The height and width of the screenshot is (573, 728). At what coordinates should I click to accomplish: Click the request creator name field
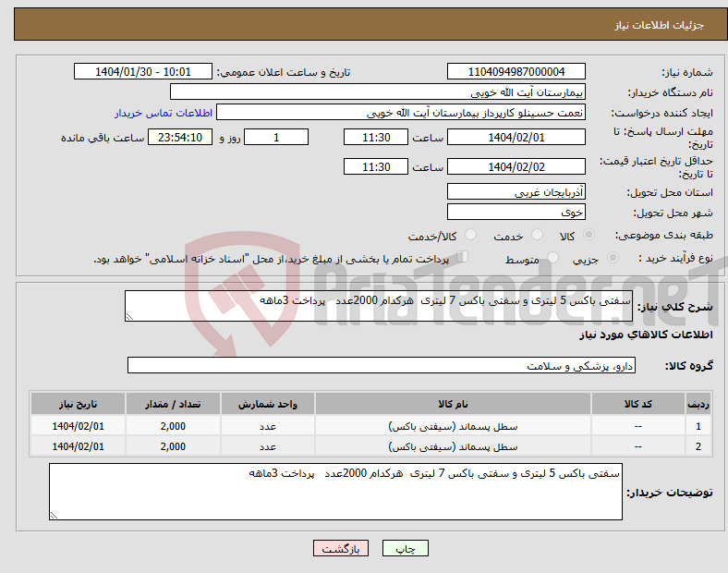[401, 113]
